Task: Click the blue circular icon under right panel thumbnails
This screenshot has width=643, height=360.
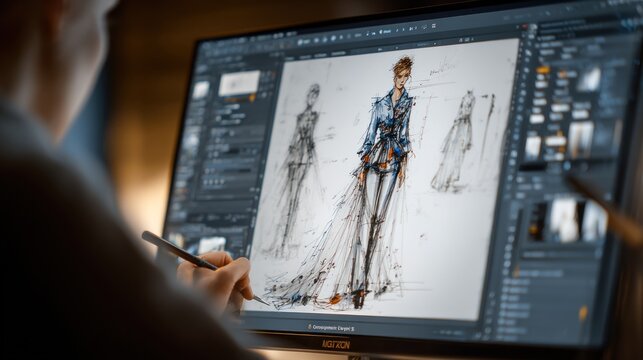Action: (567, 166)
